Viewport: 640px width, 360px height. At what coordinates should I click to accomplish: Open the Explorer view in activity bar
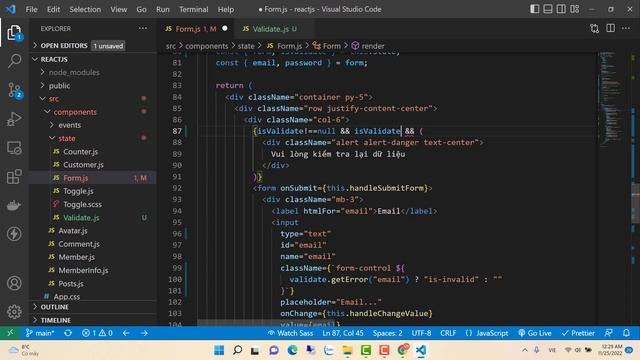(x=14, y=33)
